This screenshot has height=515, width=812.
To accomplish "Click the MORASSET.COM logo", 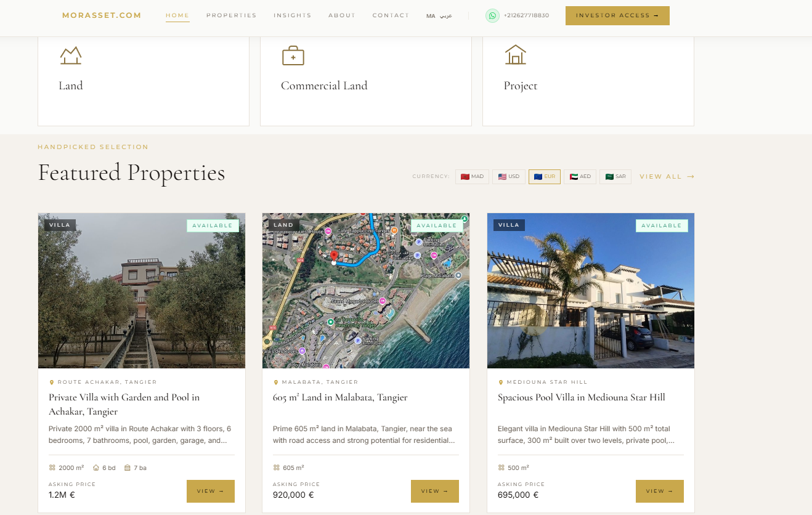I will (102, 15).
